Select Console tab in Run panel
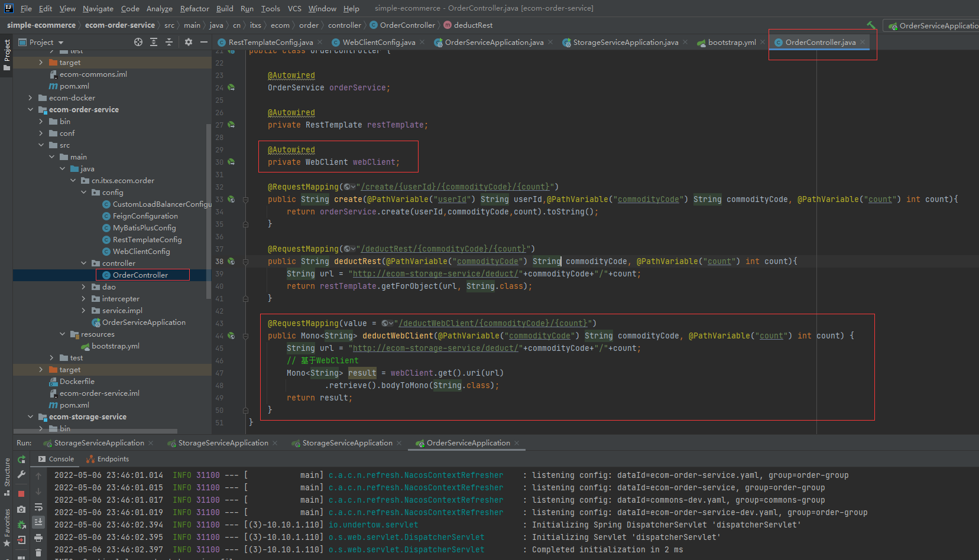979x560 pixels. point(56,459)
